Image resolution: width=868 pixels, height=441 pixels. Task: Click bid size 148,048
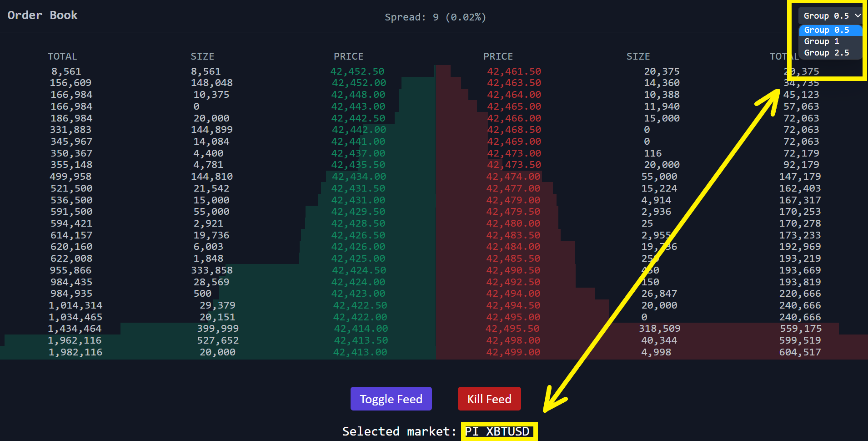[212, 83]
